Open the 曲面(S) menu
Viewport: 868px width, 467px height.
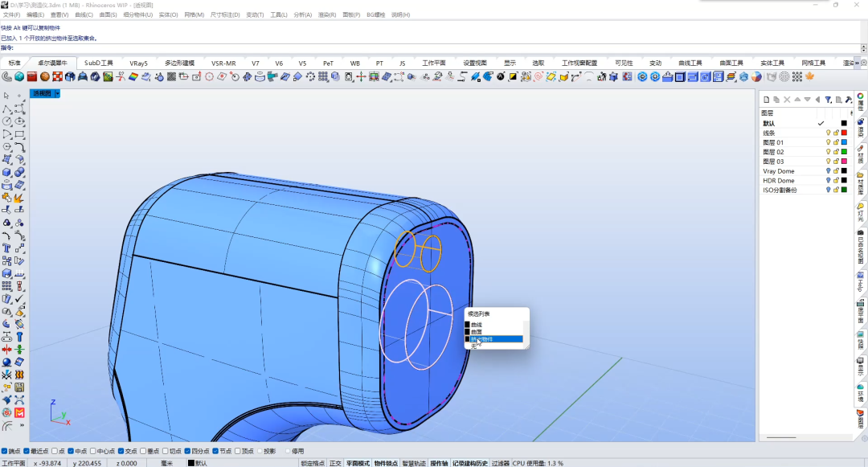click(108, 15)
